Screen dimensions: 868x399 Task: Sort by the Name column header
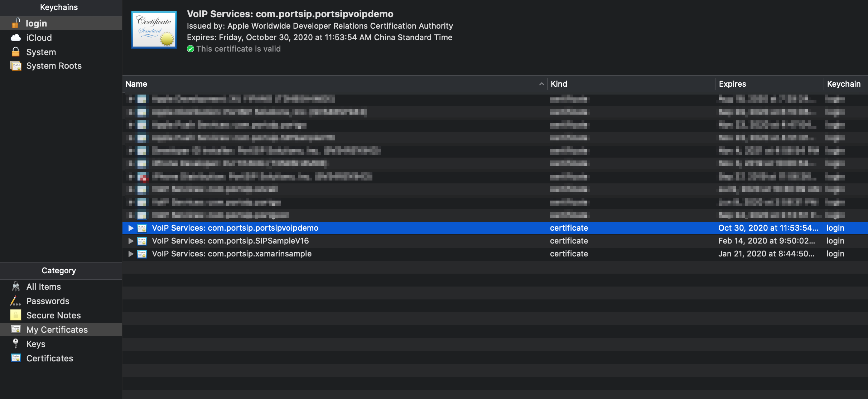tap(136, 84)
